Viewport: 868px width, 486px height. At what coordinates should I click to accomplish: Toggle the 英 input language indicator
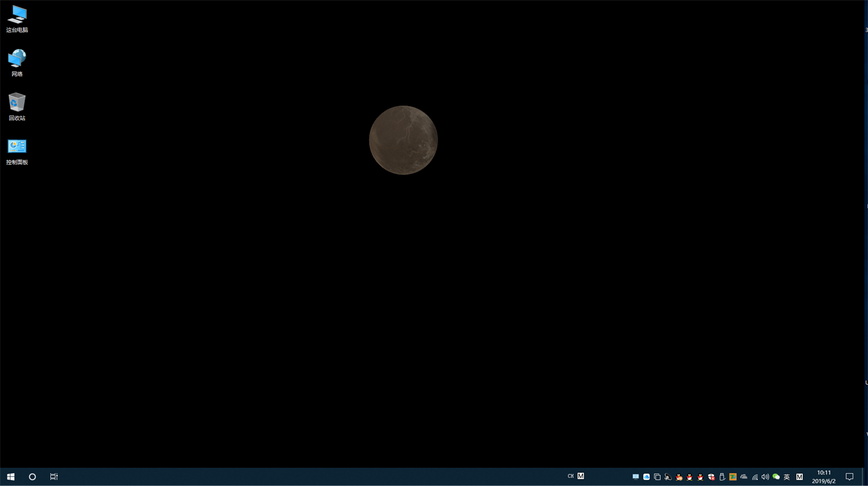click(785, 477)
